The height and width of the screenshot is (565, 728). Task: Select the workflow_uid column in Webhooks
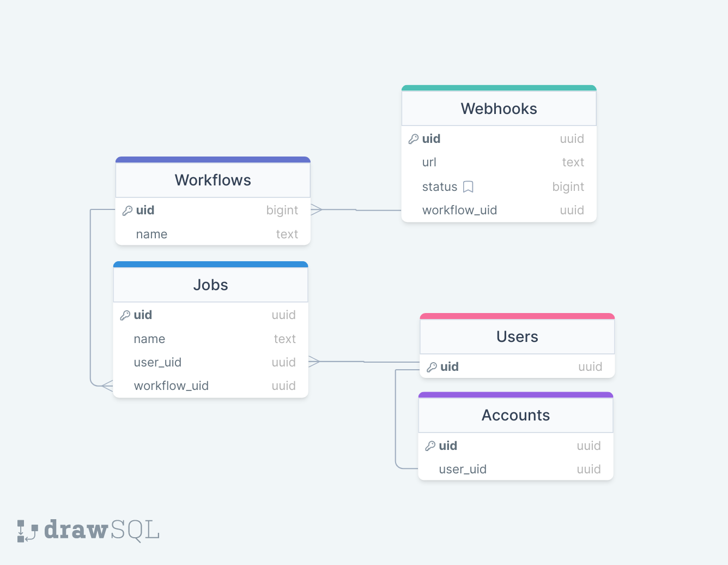coord(499,211)
